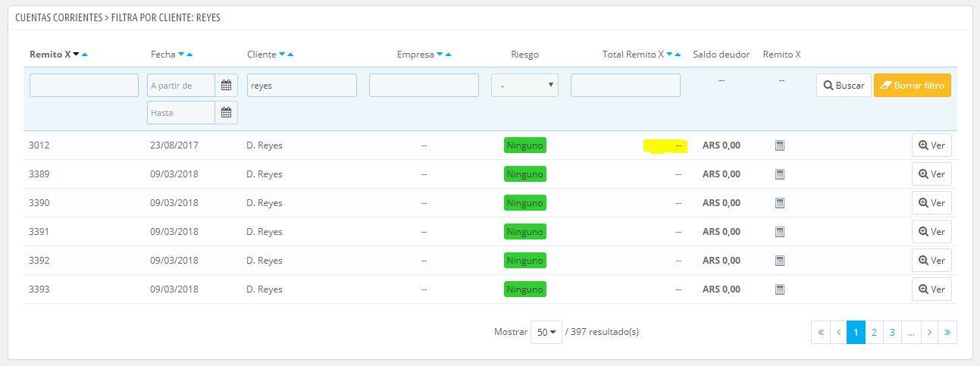This screenshot has height=366, width=980.
Task: Click the 'Hasta' date field
Action: pyautogui.click(x=181, y=113)
